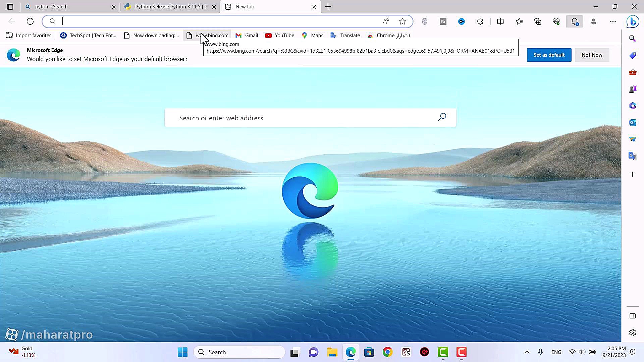Viewport: 644px width, 362px height.
Task: Click the Read aloud icon in address bar
Action: (x=386, y=21)
